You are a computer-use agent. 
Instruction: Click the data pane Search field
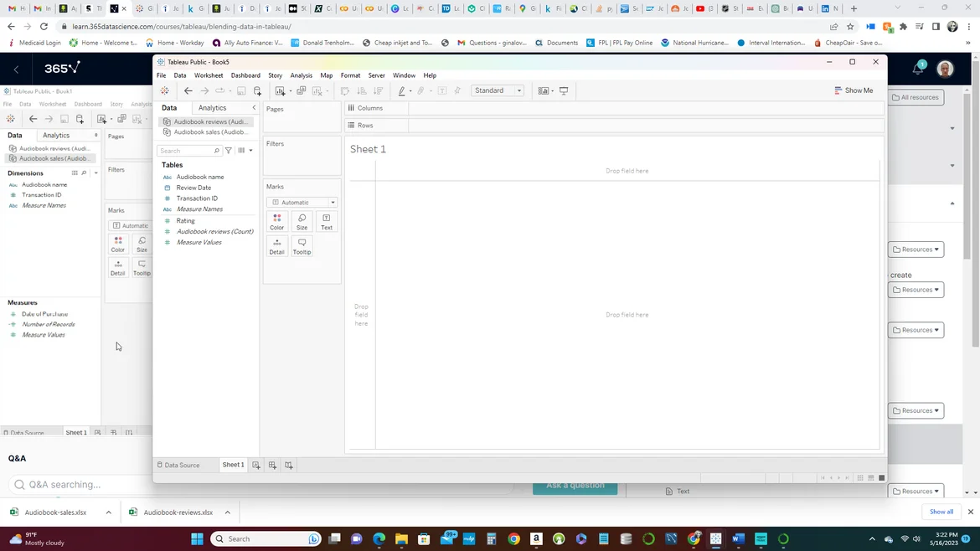pyautogui.click(x=186, y=151)
